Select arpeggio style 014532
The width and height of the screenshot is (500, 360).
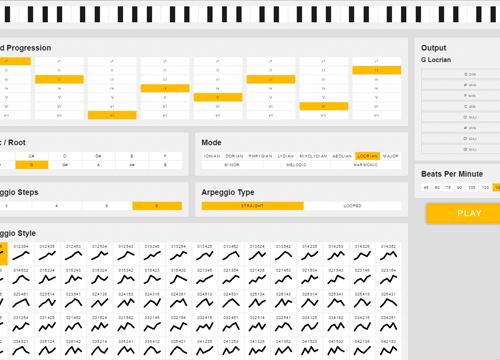[x=21, y=277]
